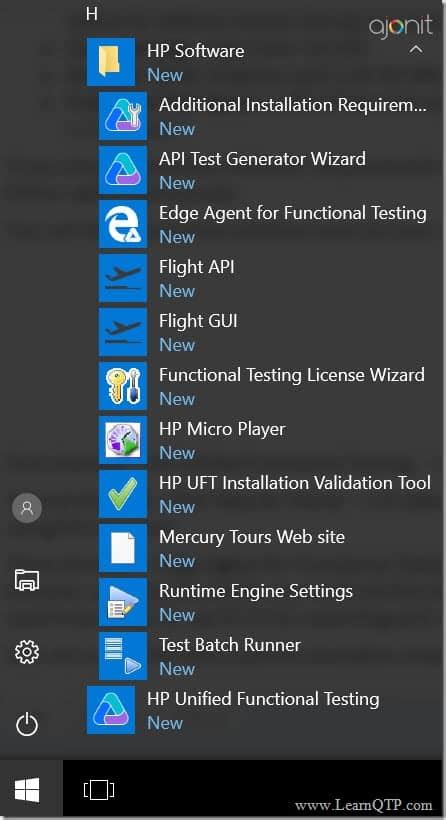Click the Power button
The width and height of the screenshot is (446, 820).
coord(27,725)
